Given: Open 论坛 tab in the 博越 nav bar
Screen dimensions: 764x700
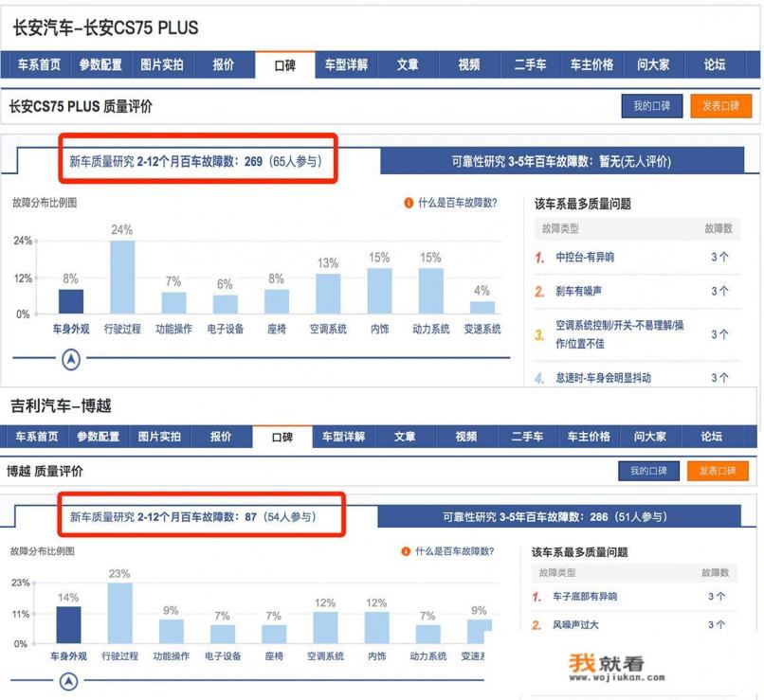Looking at the screenshot, I should [x=712, y=437].
